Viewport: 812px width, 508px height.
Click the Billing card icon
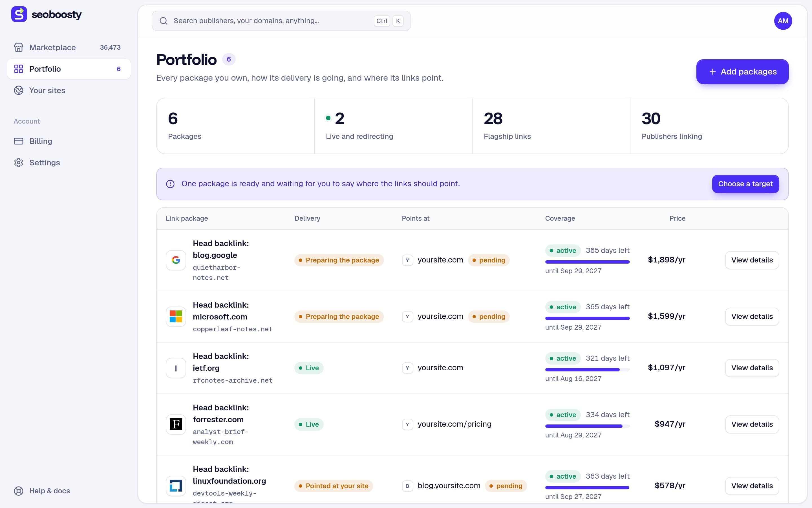(18, 141)
